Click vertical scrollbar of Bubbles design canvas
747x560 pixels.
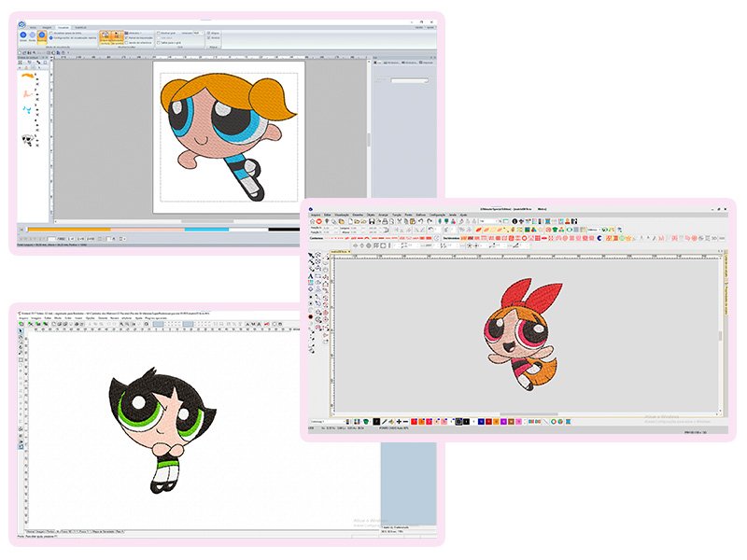coord(368,138)
